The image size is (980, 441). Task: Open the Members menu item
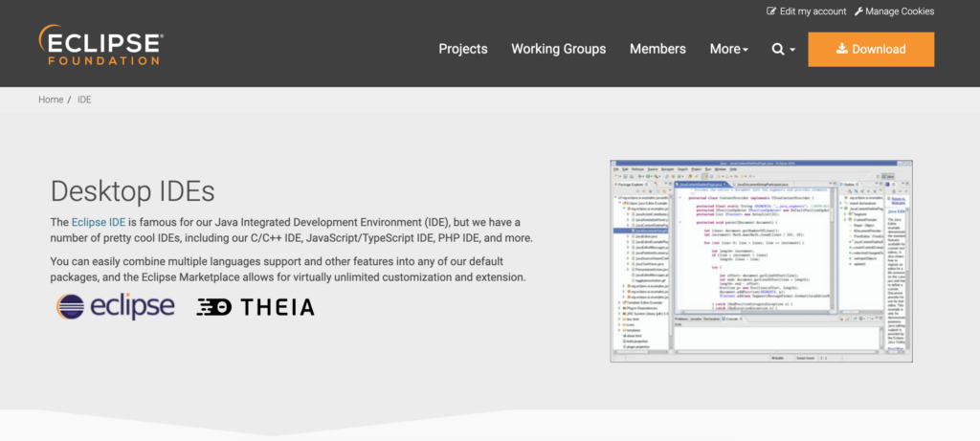[657, 50]
